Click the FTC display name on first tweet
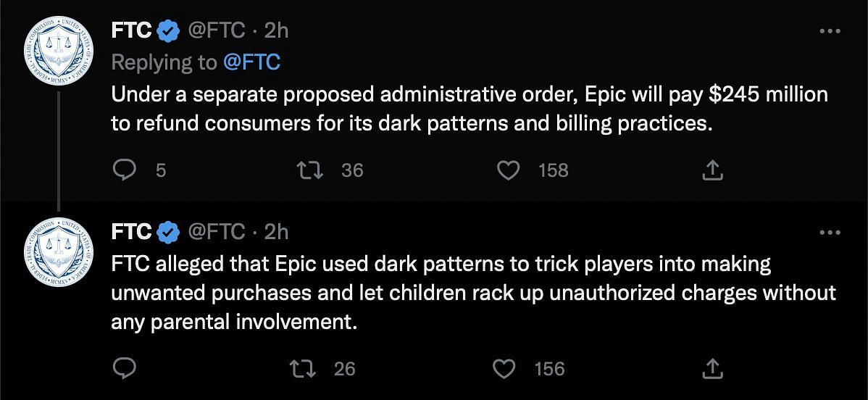This screenshot has height=400, width=868. click(x=130, y=30)
